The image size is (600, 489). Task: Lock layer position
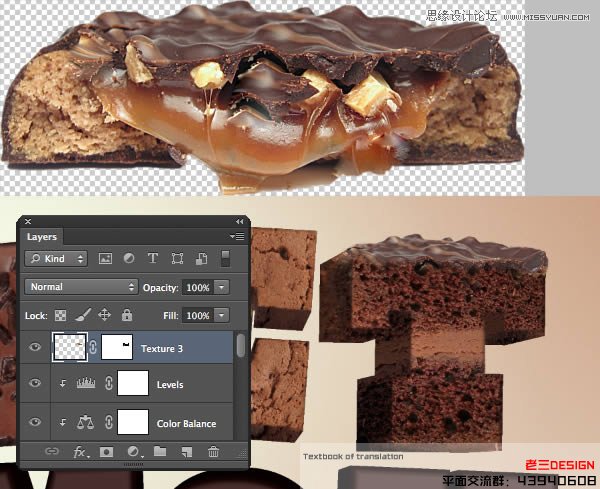104,315
